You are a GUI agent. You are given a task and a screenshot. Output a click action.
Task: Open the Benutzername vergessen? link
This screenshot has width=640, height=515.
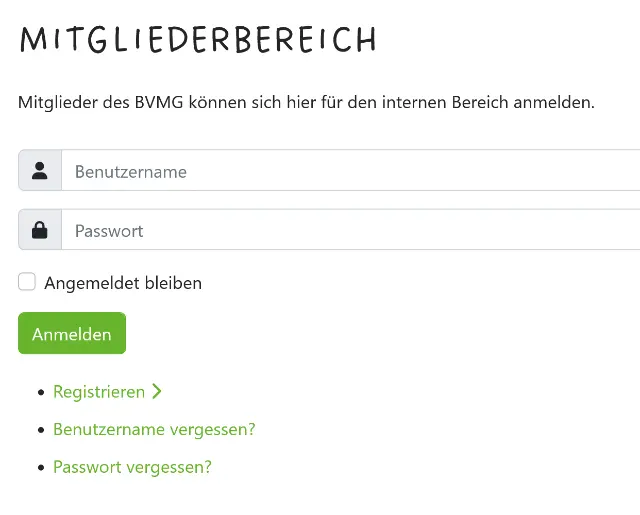(x=154, y=429)
